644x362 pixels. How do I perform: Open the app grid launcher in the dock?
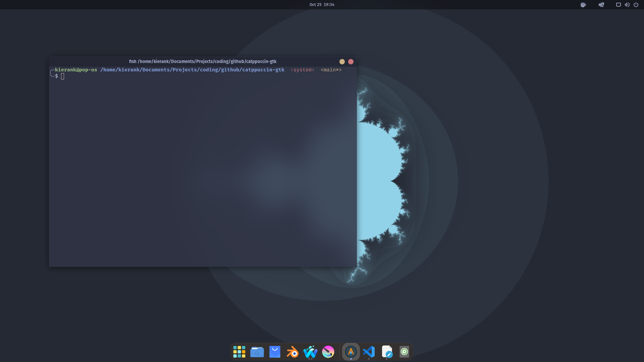click(x=239, y=352)
